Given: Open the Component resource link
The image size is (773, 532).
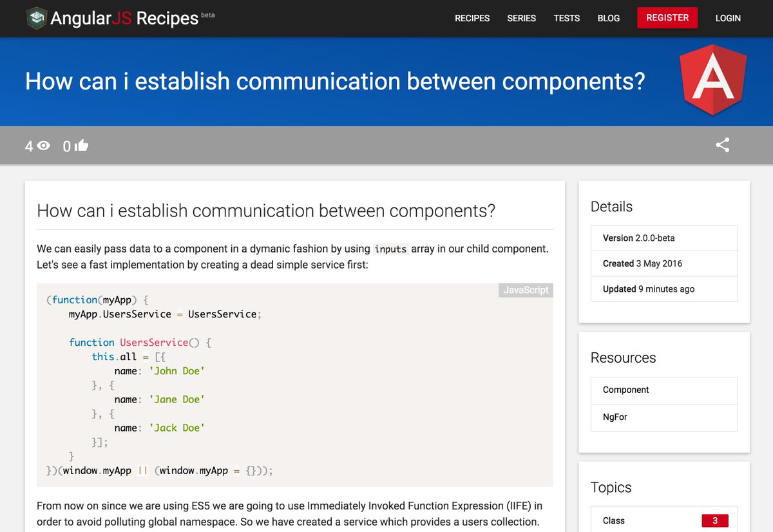Looking at the screenshot, I should (664, 390).
